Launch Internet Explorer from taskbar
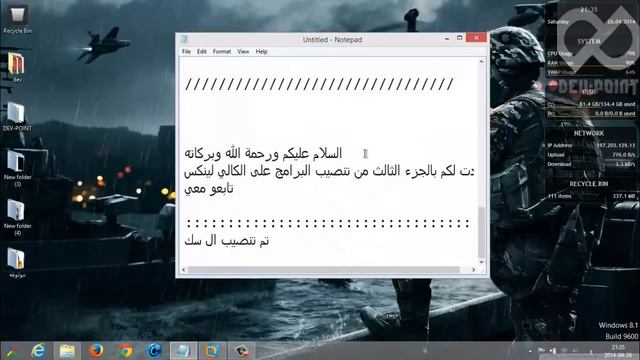This screenshot has height=360, width=640. pos(38,351)
